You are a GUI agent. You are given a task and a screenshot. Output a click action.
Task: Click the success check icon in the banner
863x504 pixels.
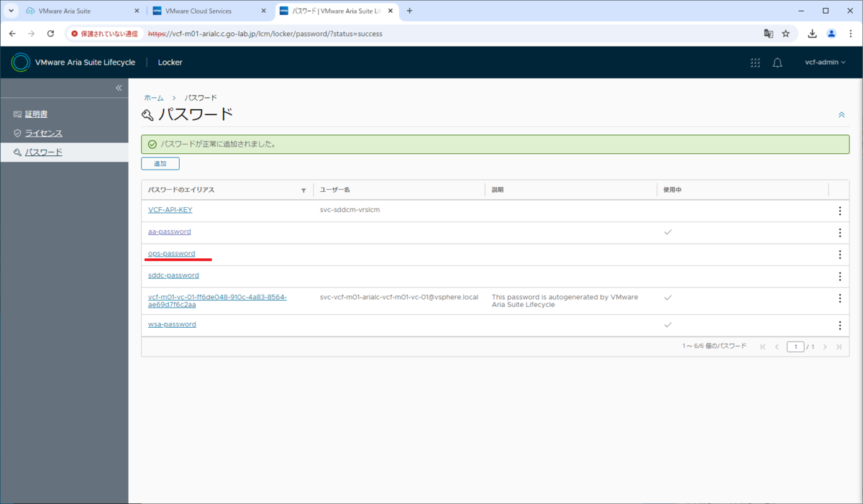pos(152,145)
